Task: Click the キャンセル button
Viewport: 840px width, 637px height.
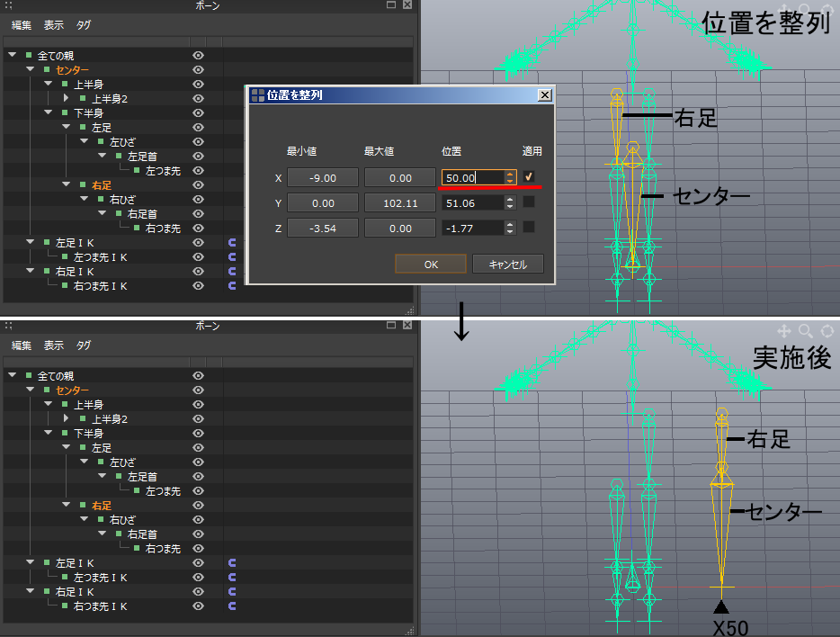Action: (x=508, y=265)
